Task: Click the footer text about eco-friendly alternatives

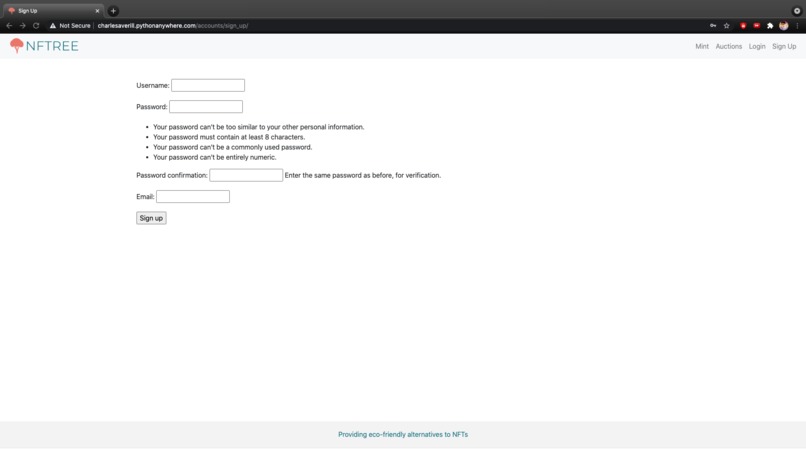Action: (403, 435)
